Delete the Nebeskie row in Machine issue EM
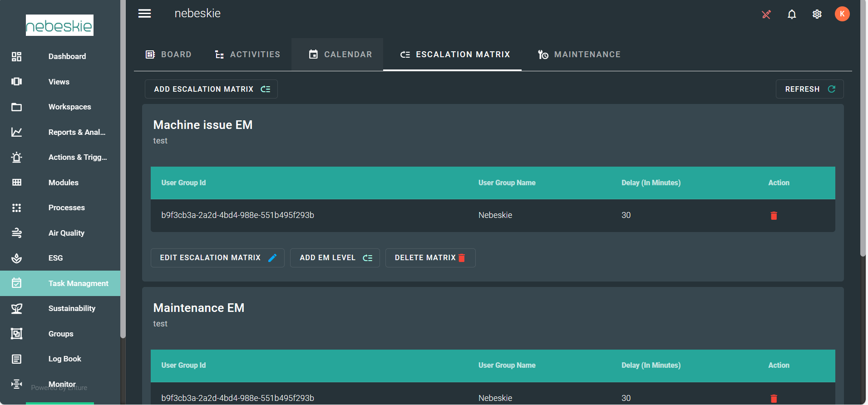 click(774, 216)
